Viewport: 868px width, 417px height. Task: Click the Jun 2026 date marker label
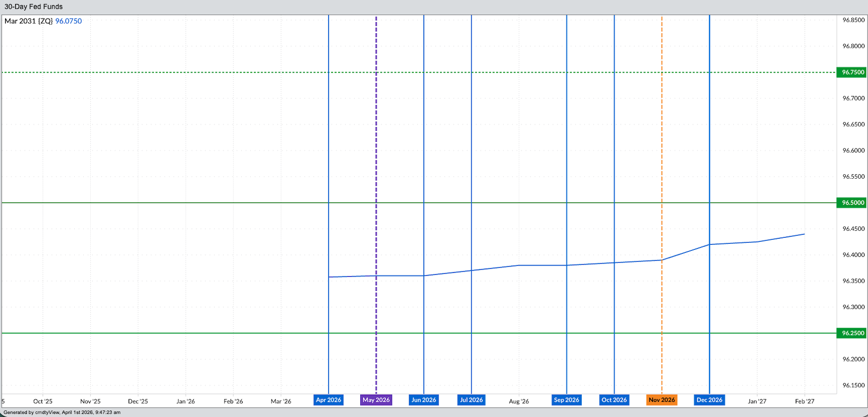(x=423, y=400)
